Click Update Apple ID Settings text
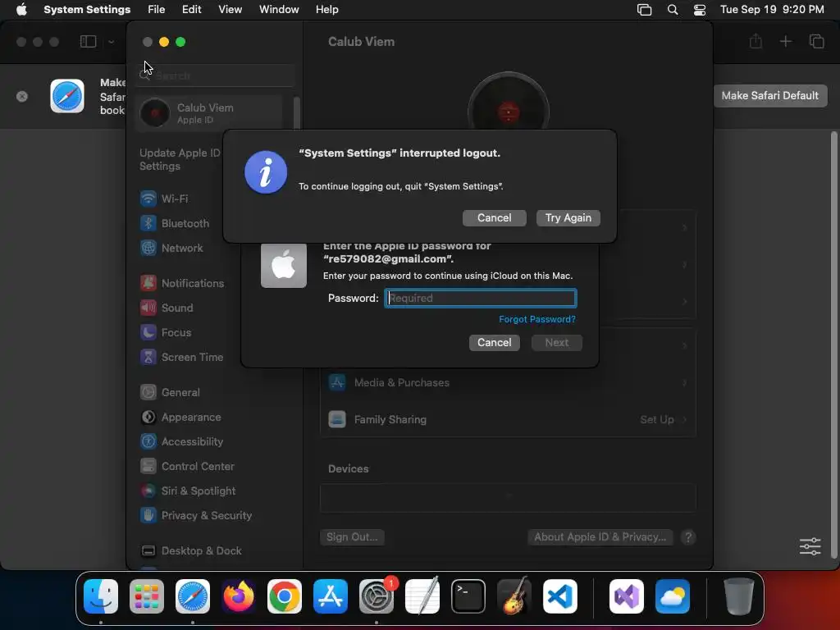840x630 pixels. point(180,160)
